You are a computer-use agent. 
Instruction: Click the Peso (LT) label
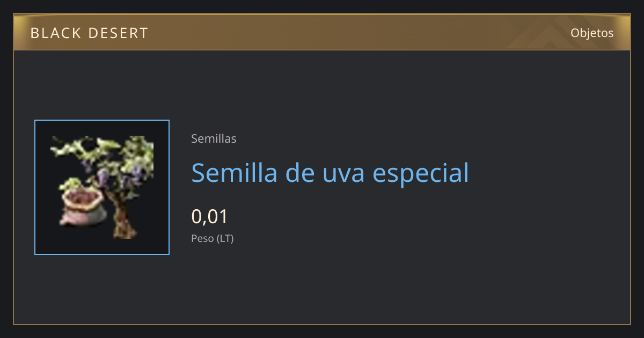click(213, 238)
